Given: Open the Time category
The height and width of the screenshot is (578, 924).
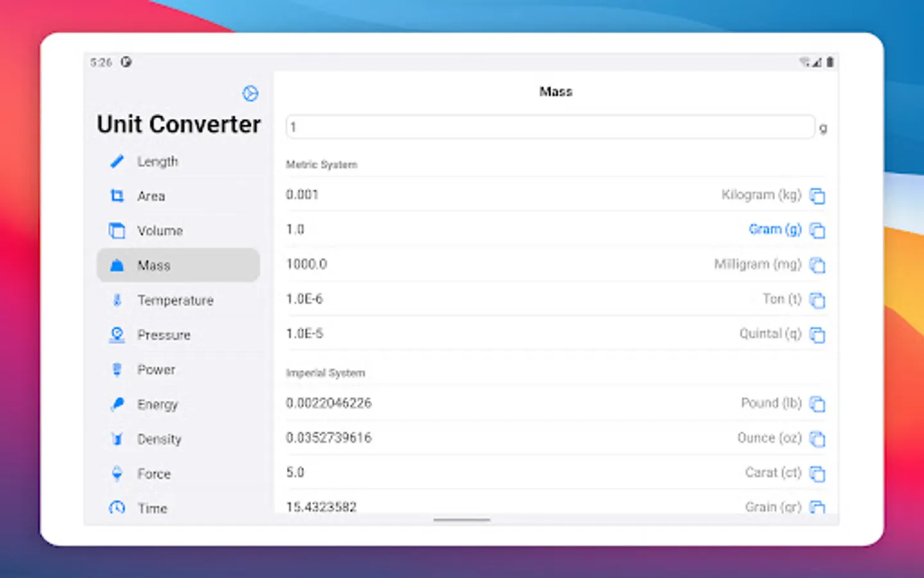Looking at the screenshot, I should pyautogui.click(x=178, y=507).
